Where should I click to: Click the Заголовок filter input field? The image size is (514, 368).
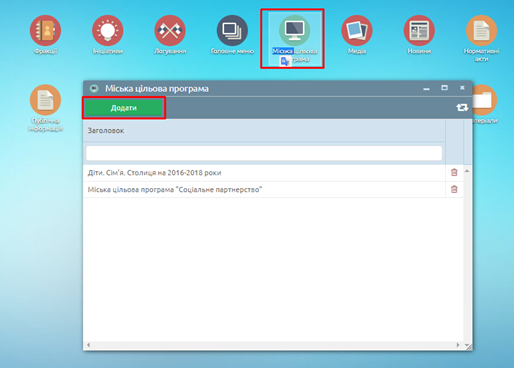point(264,153)
